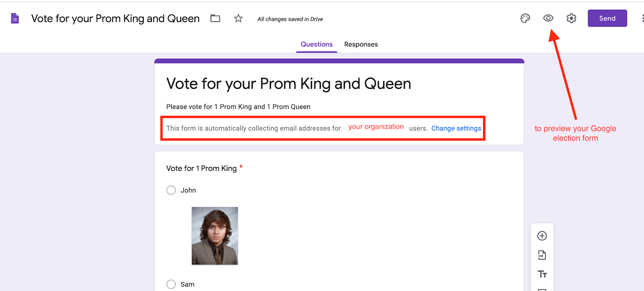This screenshot has width=644, height=291.
Task: Add a title and description block
Action: coord(542,274)
